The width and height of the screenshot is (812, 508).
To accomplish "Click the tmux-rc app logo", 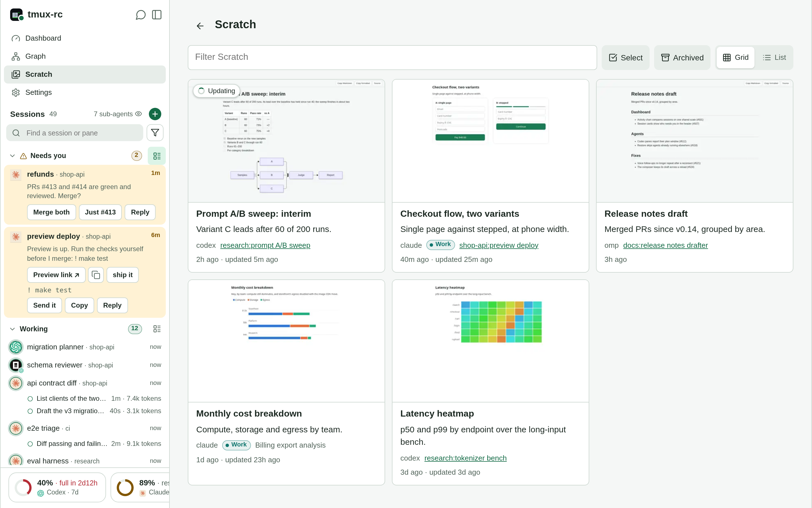I will 16,15.
